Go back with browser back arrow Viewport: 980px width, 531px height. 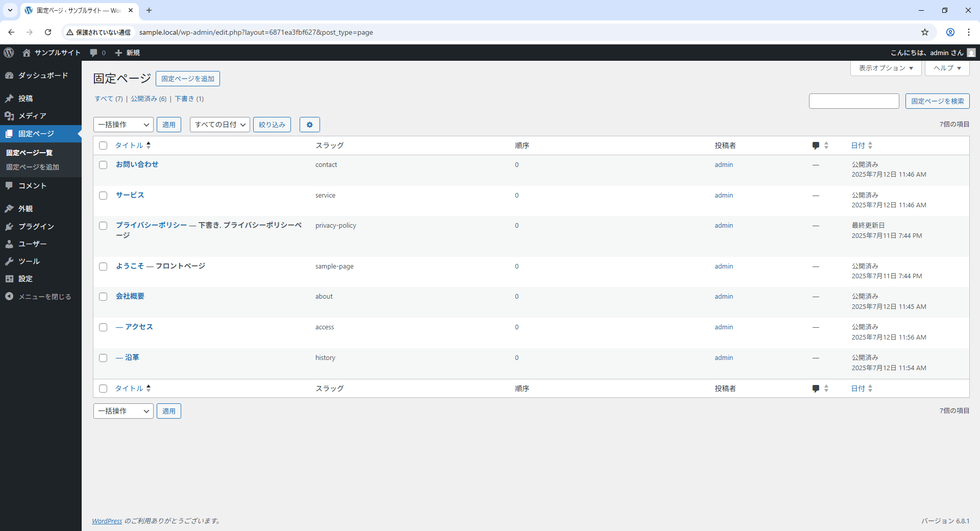[11, 32]
